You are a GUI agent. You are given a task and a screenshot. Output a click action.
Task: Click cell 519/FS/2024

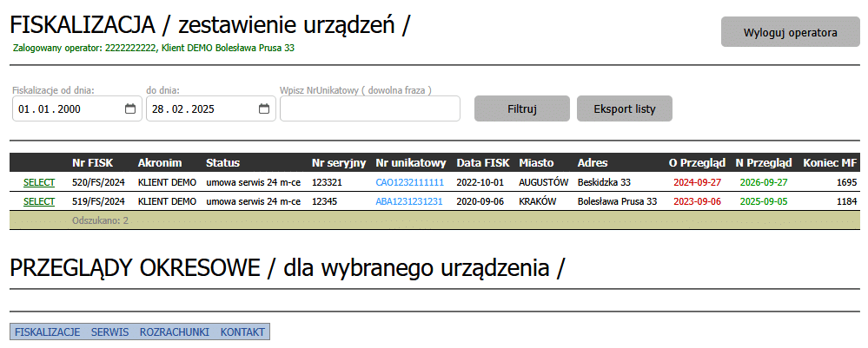pyautogui.click(x=98, y=201)
